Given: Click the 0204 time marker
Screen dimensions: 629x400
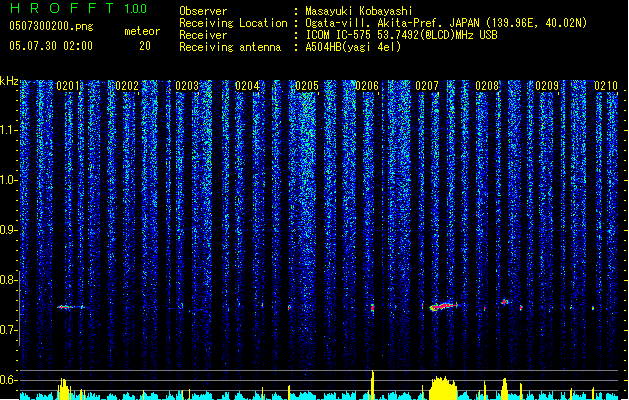Looking at the screenshot, I should click(247, 86).
